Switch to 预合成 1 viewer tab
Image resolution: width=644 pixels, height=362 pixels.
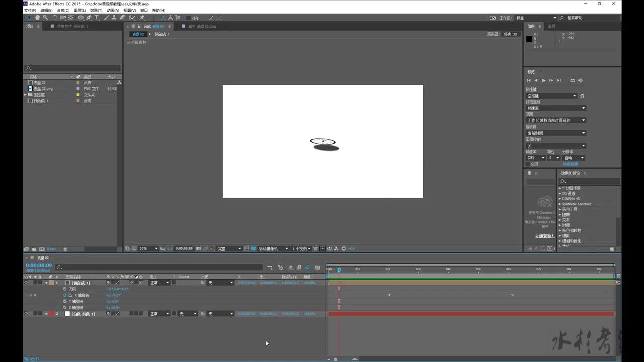[x=162, y=34]
